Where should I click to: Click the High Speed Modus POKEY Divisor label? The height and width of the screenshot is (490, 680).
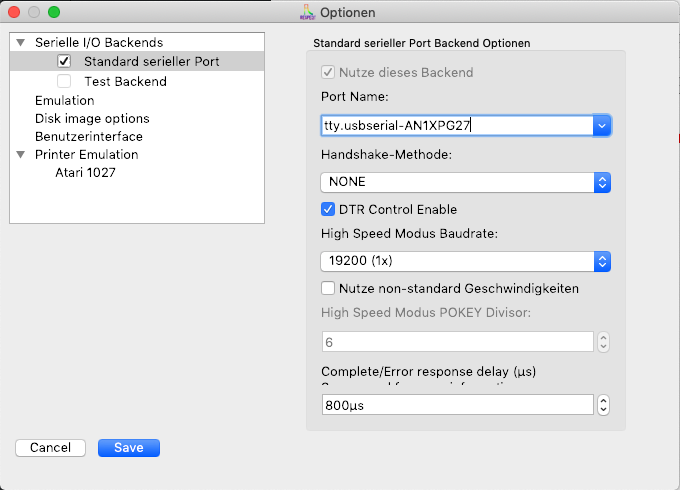click(426, 312)
